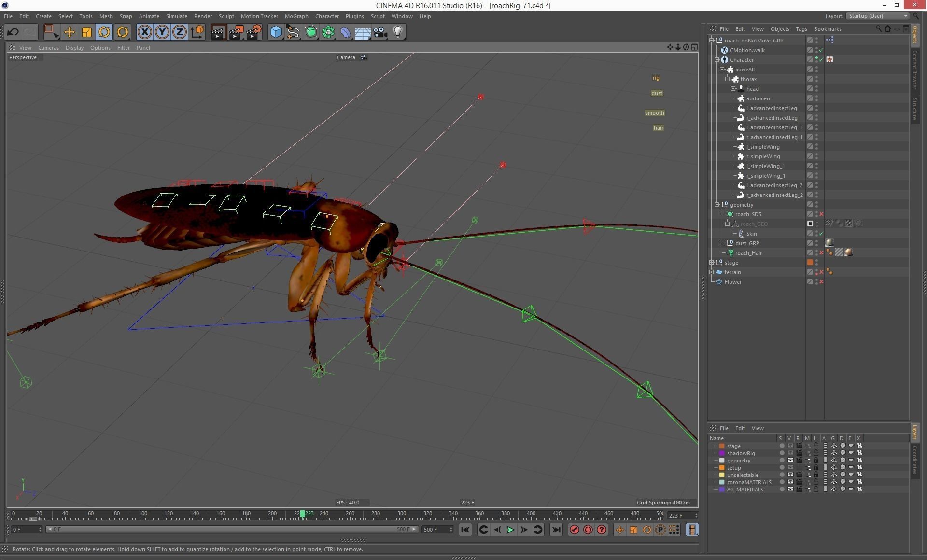Click the Camera object icon
Screen dimensions: 927x560
pos(380,32)
